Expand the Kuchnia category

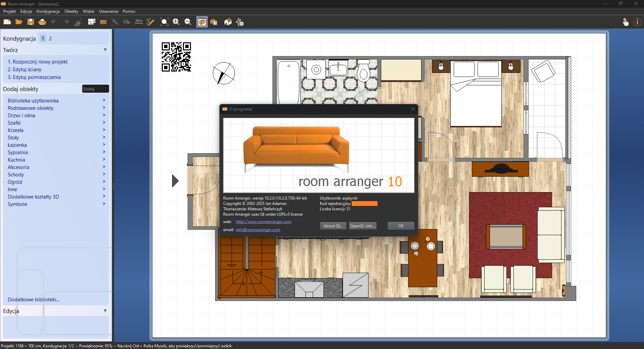56,160
